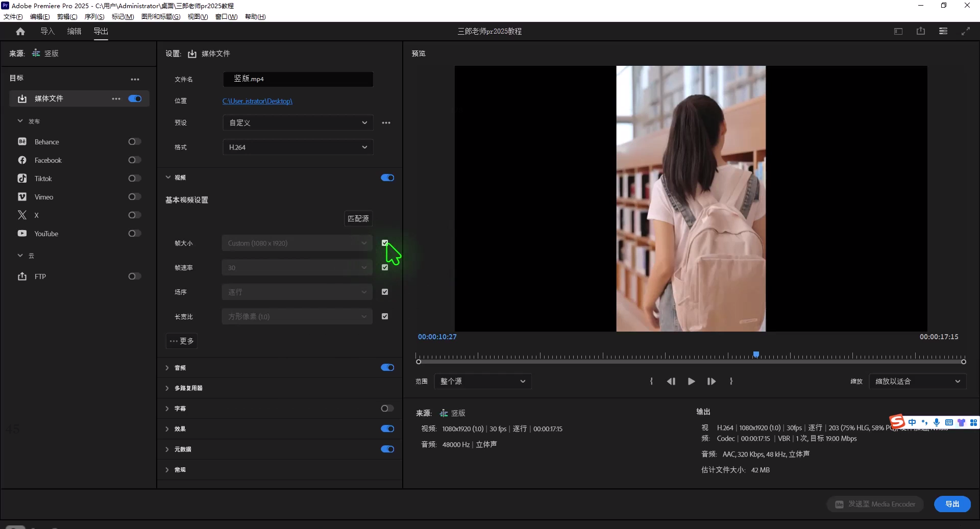Step back one frame

coord(671,382)
